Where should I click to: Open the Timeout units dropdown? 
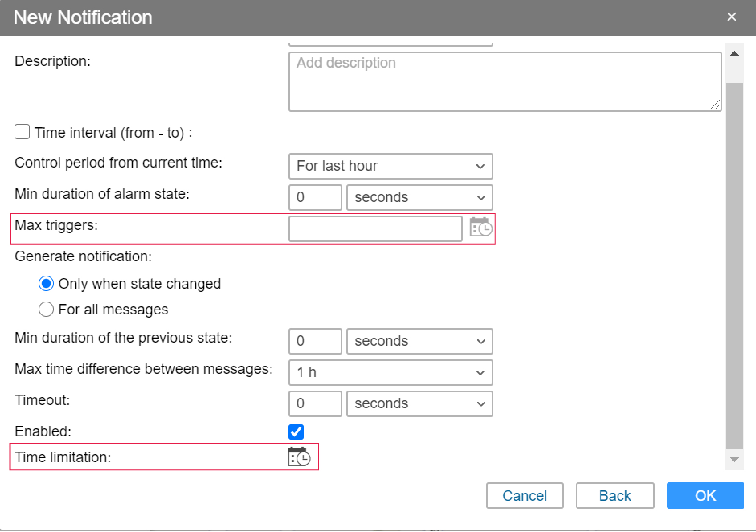tap(419, 404)
